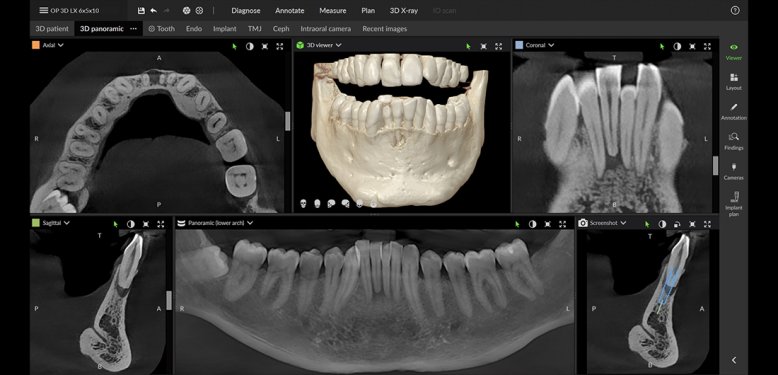The image size is (778, 375).
Task: Toggle contrast adjustment in Screenshot pane
Action: coord(662,224)
